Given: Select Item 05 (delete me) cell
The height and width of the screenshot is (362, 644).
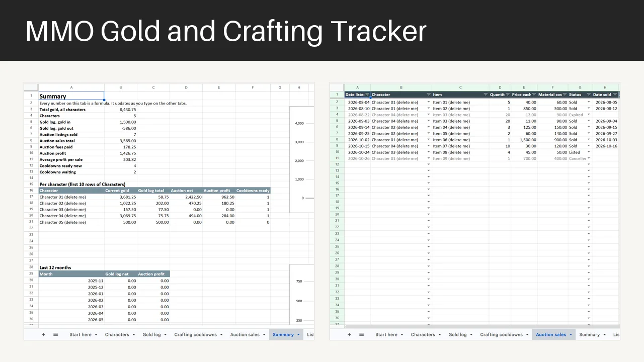Looking at the screenshot, I should pyautogui.click(x=460, y=134).
